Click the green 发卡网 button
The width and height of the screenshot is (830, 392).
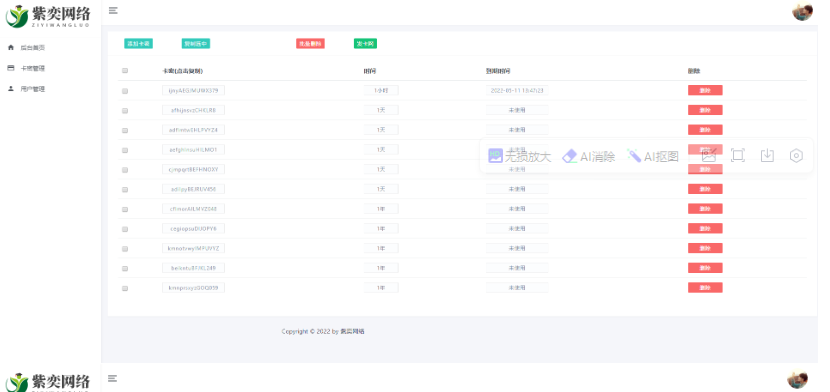pyautogui.click(x=365, y=44)
